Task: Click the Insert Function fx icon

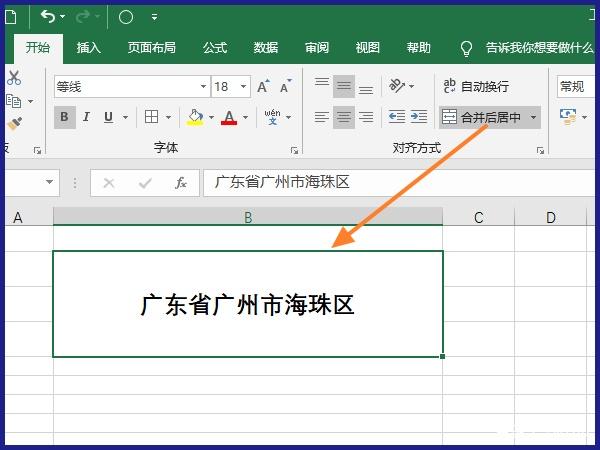Action: pyautogui.click(x=180, y=183)
